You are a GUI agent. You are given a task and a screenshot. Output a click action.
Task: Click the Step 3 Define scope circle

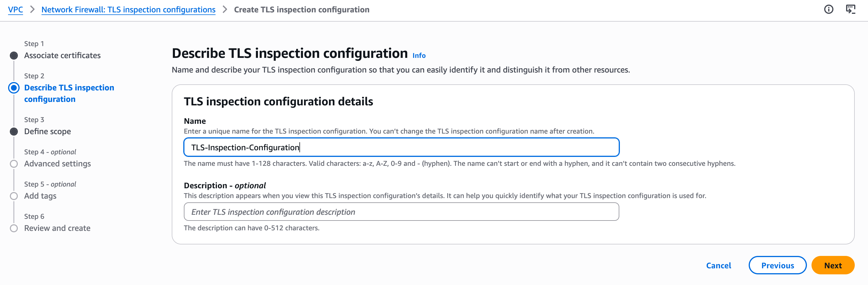(14, 132)
